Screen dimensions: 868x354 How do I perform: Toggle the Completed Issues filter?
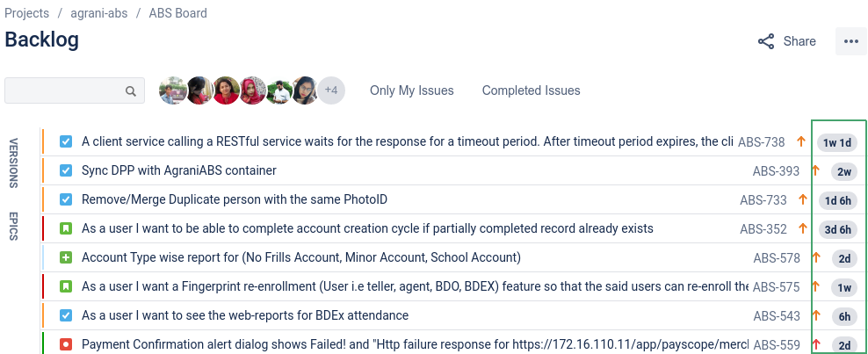(x=531, y=90)
